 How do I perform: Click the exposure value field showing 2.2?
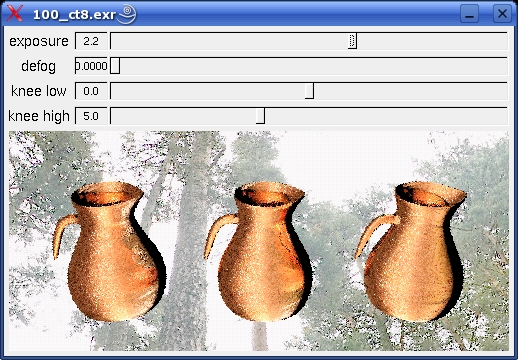click(x=91, y=41)
